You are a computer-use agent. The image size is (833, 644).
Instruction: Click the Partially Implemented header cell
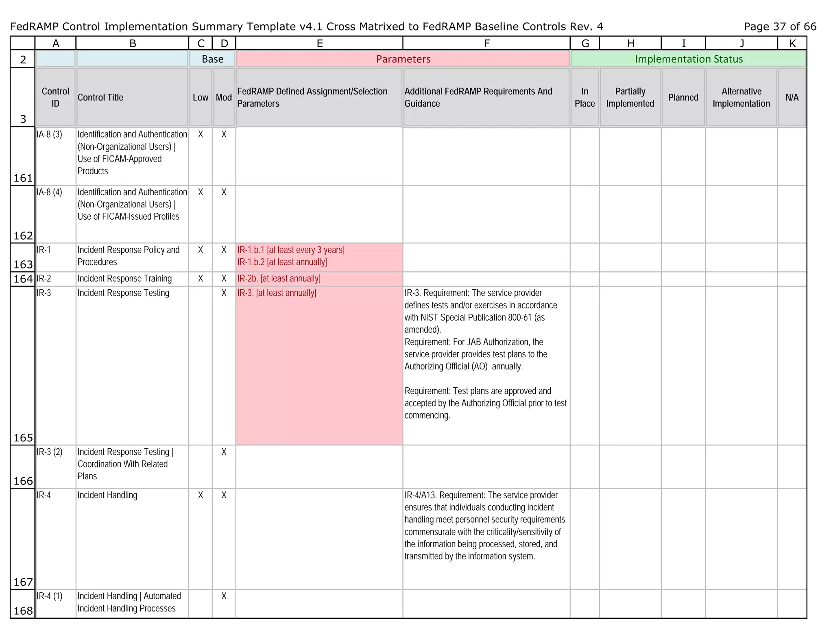630,97
